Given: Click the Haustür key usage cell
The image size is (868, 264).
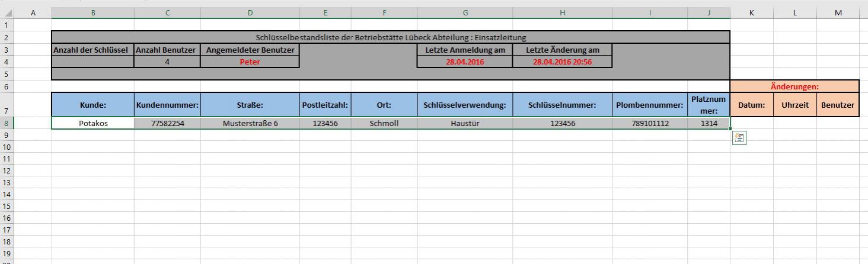Looking at the screenshot, I should [465, 123].
